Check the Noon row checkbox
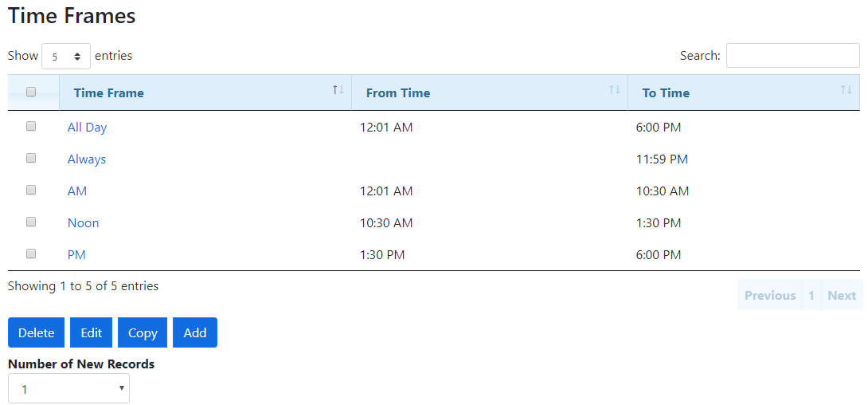868x405 pixels. tap(31, 222)
